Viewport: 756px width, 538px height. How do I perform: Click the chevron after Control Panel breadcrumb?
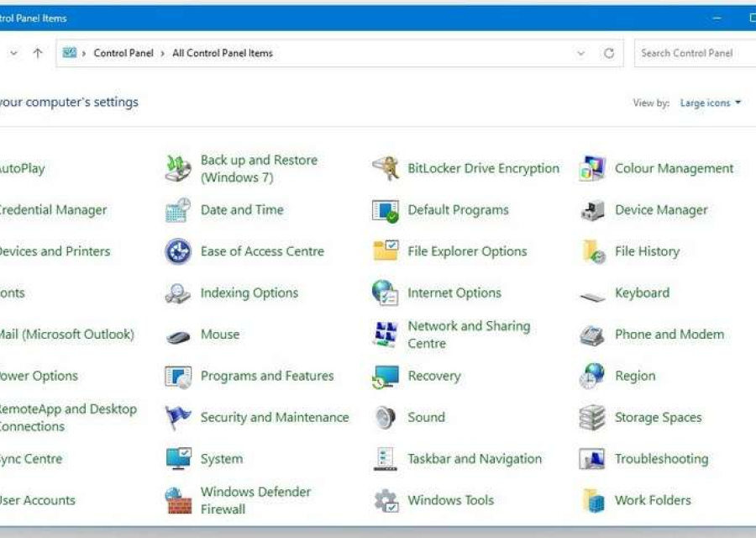163,53
